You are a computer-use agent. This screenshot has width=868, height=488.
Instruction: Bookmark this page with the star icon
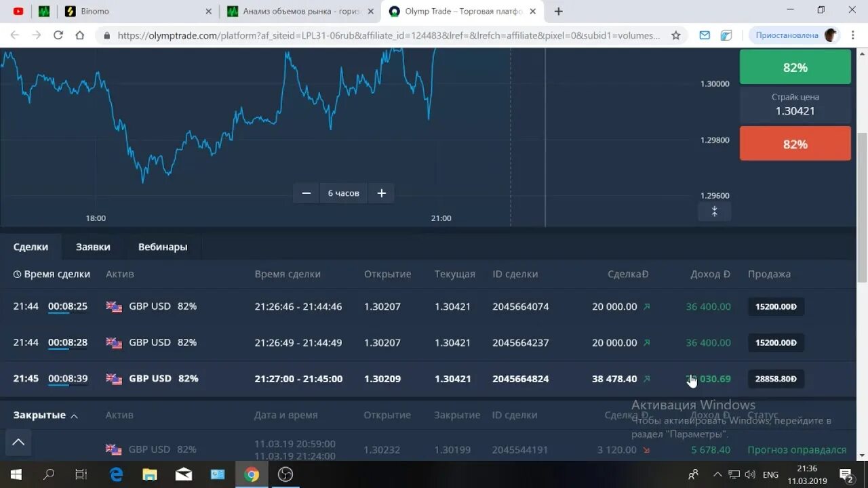(x=675, y=35)
